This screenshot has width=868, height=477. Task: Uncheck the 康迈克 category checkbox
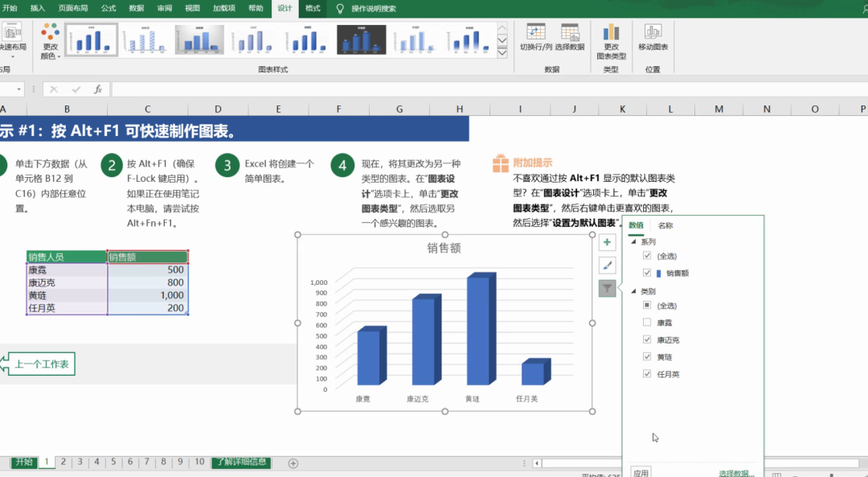click(647, 340)
